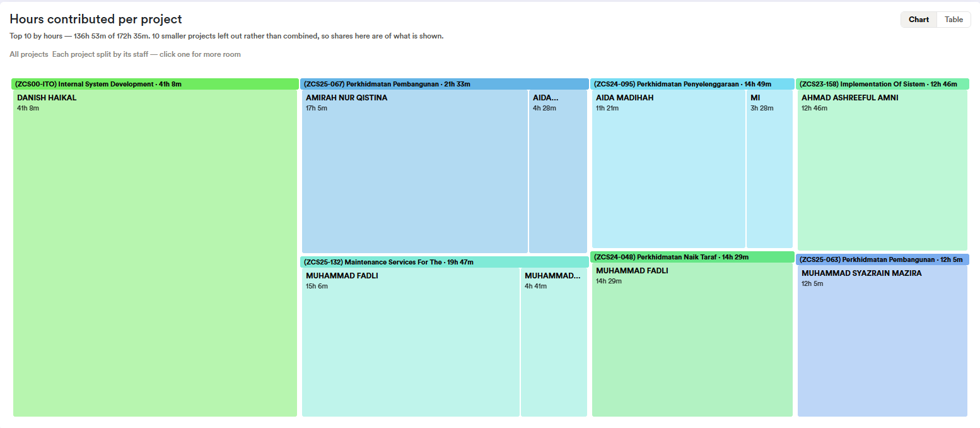The width and height of the screenshot is (980, 428).
Task: Select the MUHAMMAD FADLI 15h 6m tile
Action: pyautogui.click(x=411, y=342)
